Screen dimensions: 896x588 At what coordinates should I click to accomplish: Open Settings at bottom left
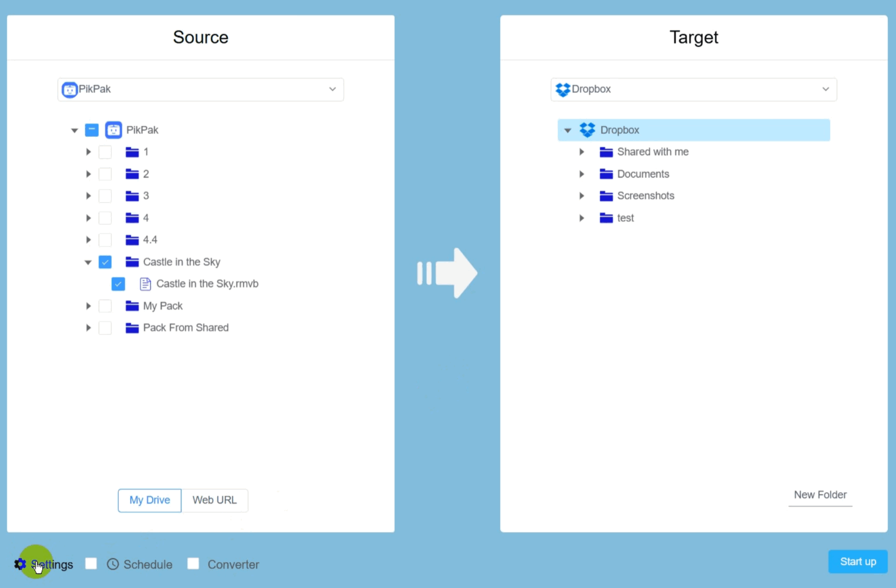point(44,564)
